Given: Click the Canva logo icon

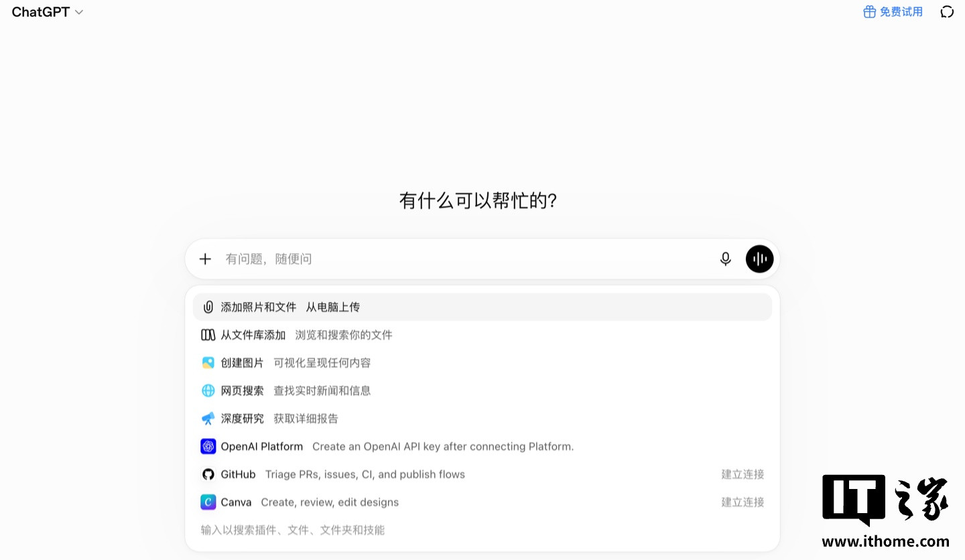Looking at the screenshot, I should coord(208,502).
